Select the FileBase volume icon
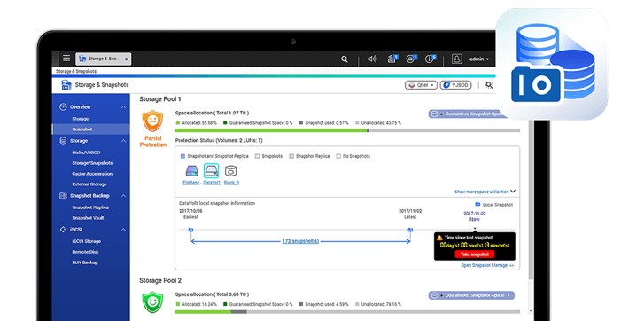Image resolution: width=644 pixels, height=321 pixels. tap(192, 170)
